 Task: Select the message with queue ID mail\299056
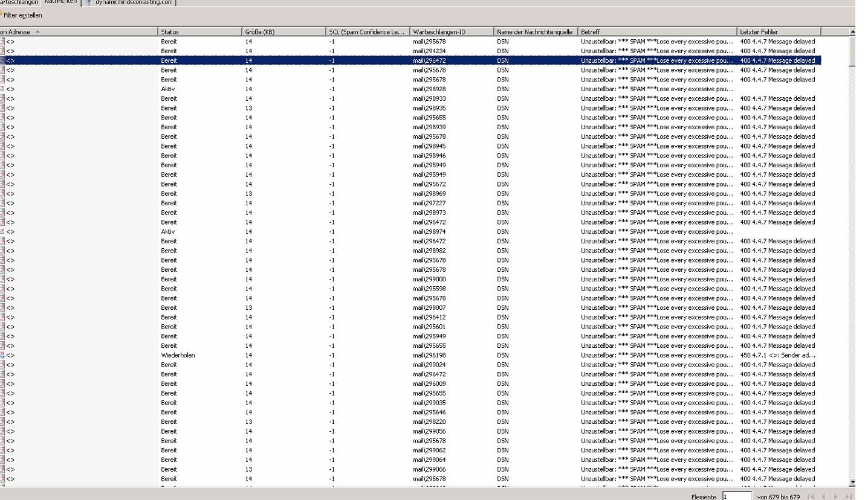pyautogui.click(x=411, y=432)
